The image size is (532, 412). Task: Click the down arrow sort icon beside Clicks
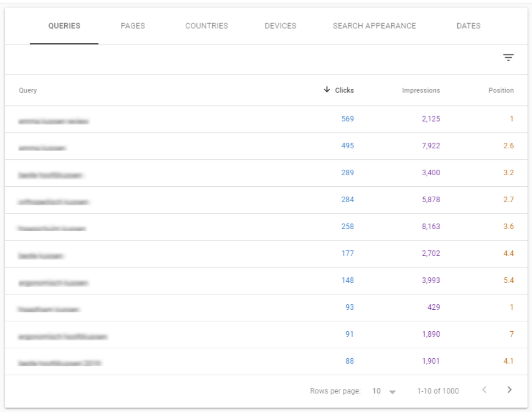coord(327,90)
